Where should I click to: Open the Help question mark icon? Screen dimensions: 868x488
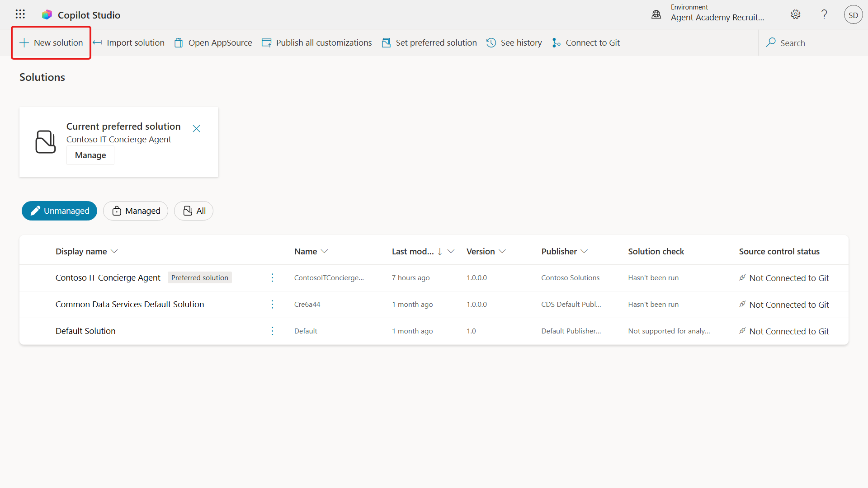pos(824,14)
